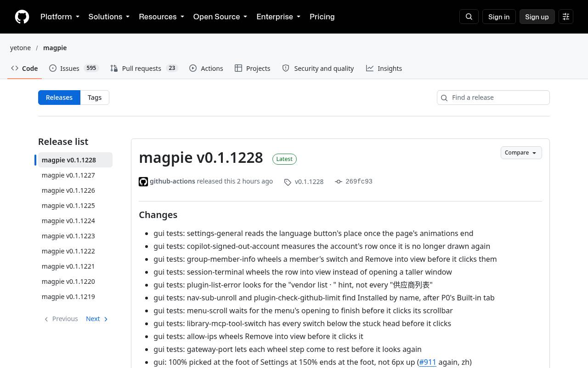588x368 pixels.
Task: Select magpie v0.1.1226 in release list
Action: [75, 190]
